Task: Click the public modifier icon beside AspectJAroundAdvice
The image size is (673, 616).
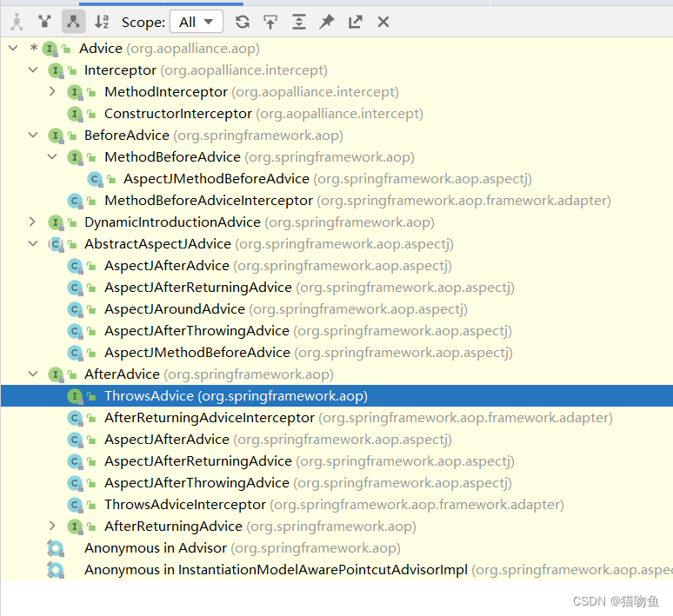Action: pyautogui.click(x=91, y=309)
